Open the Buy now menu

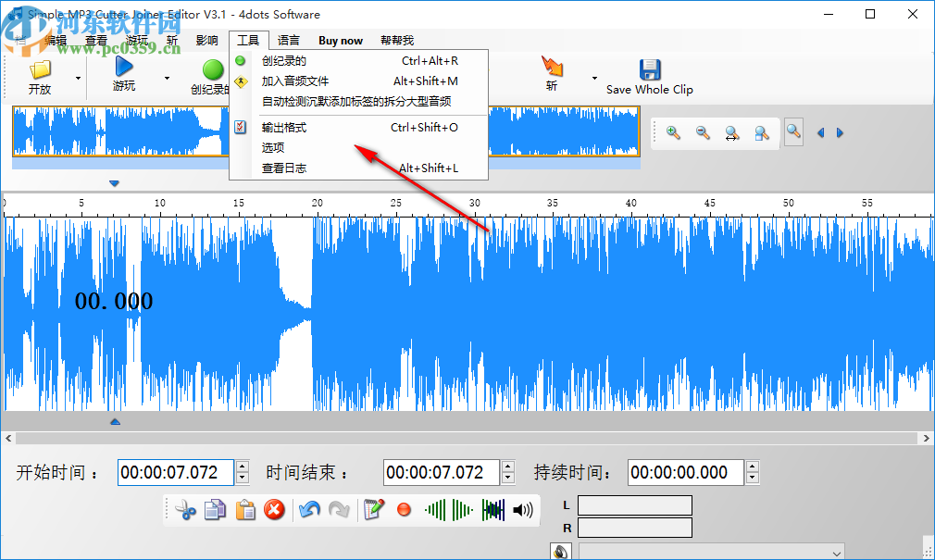tap(340, 40)
